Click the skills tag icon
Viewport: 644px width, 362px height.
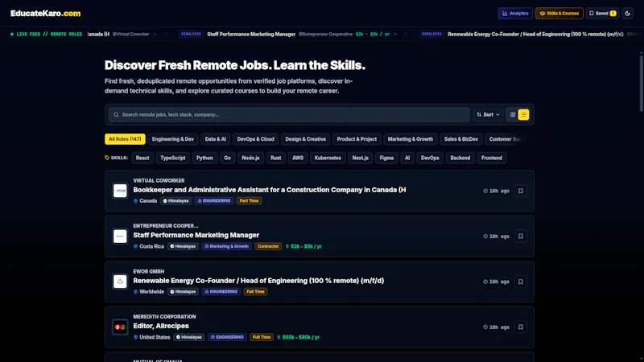107,158
